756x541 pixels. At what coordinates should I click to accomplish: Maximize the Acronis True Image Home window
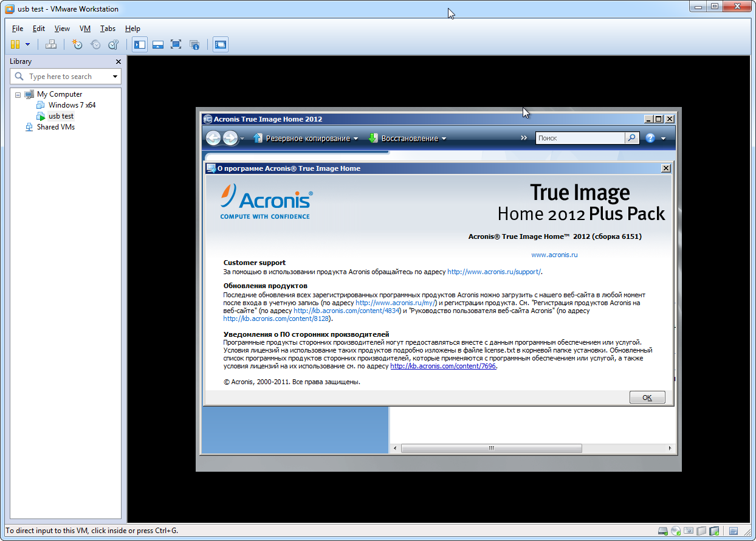(x=659, y=119)
